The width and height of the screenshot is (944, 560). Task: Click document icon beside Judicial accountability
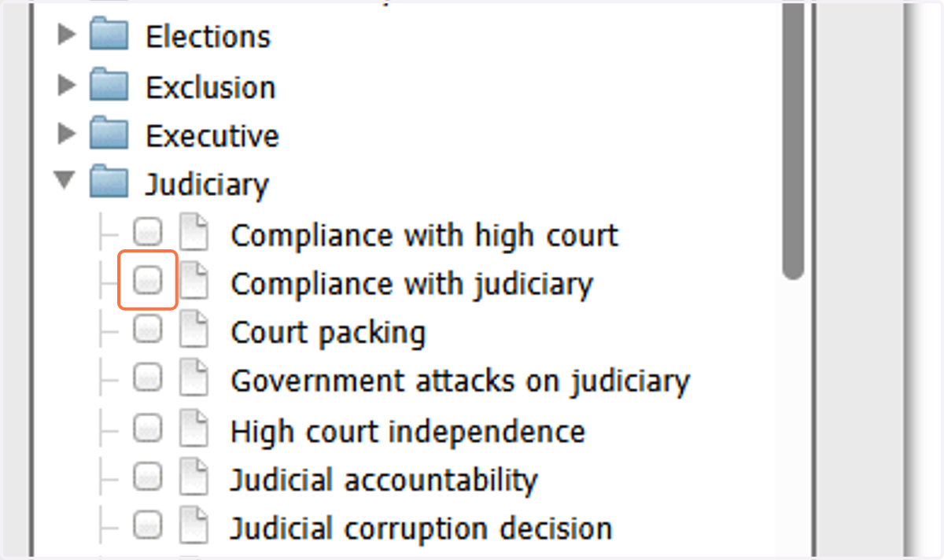(194, 478)
